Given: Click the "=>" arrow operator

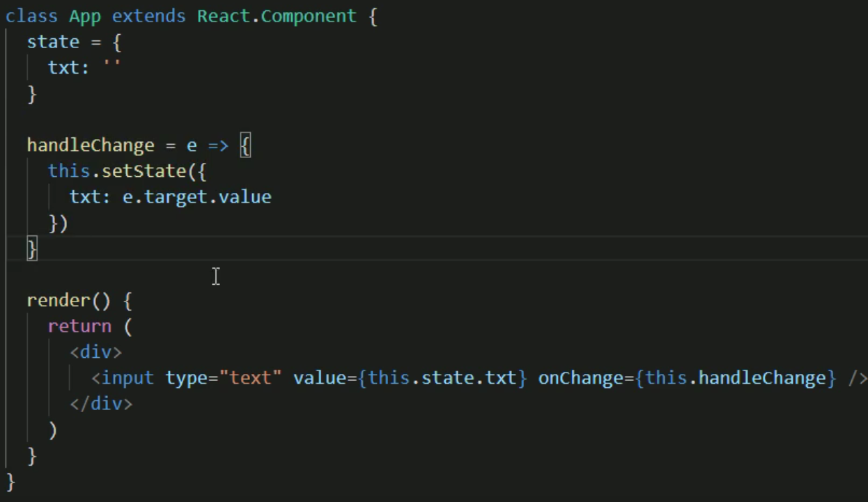Looking at the screenshot, I should point(219,146).
